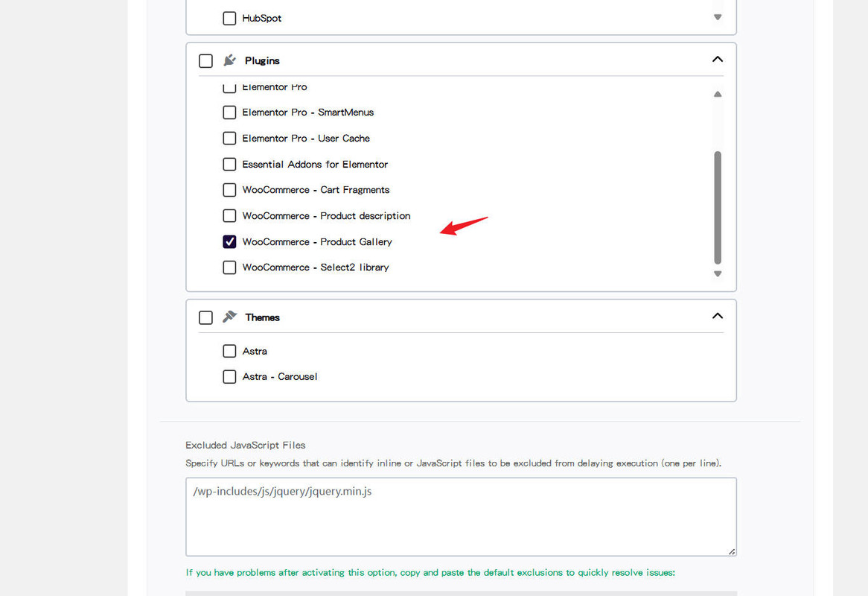Screen dimensions: 868x596
Task: Uncheck WooCommerce - Product Gallery
Action: point(229,242)
